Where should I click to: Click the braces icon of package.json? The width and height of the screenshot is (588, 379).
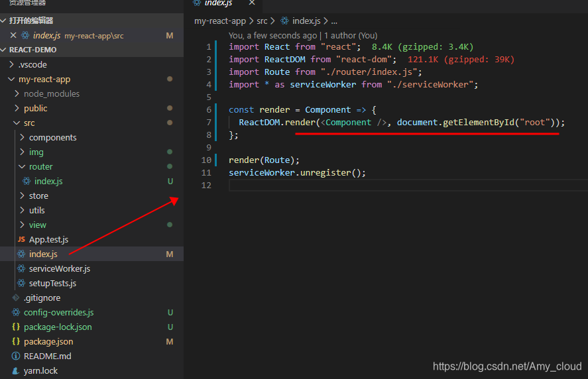point(16,341)
